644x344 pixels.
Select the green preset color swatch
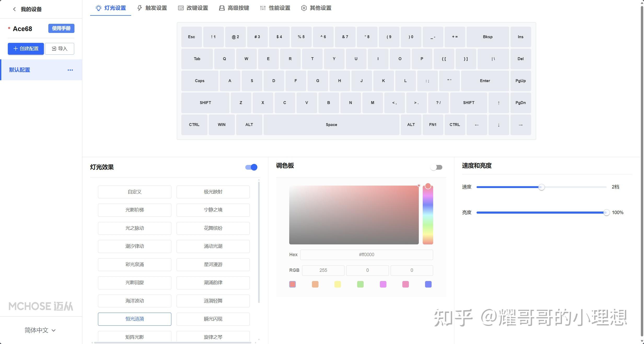pyautogui.click(x=360, y=284)
